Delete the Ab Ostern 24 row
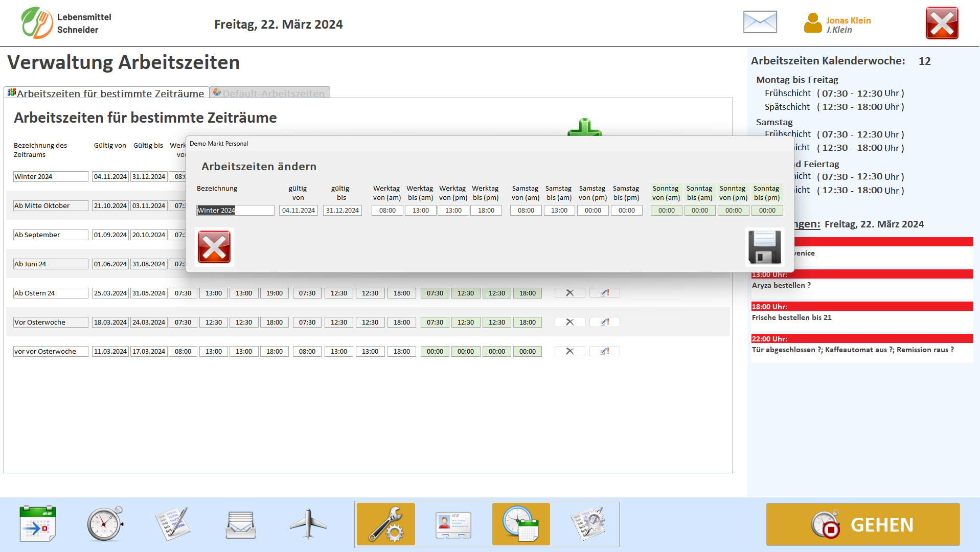980x552 pixels. coord(569,293)
